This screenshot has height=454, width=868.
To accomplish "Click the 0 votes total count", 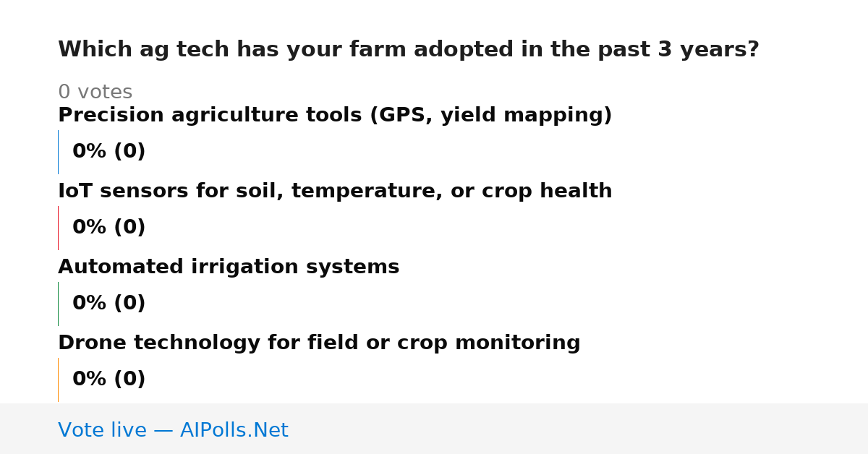I will click(x=95, y=93).
